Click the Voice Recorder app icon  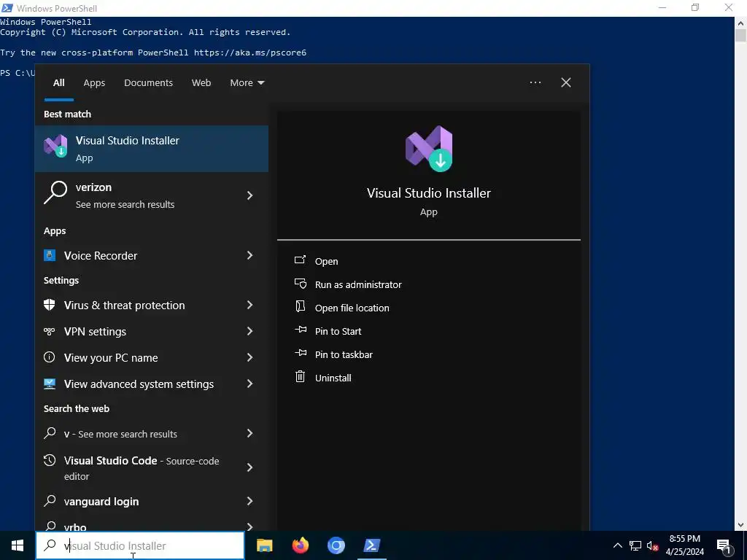click(50, 255)
